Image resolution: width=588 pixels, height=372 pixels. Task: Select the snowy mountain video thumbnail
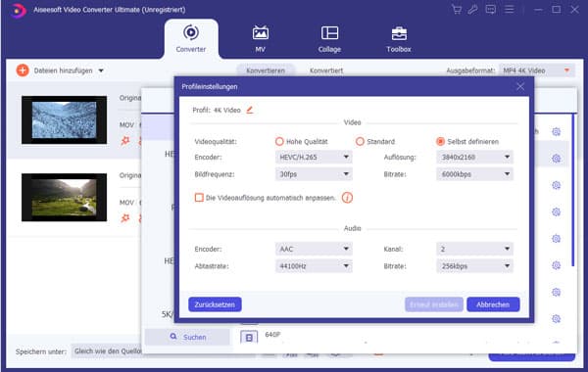tap(64, 119)
